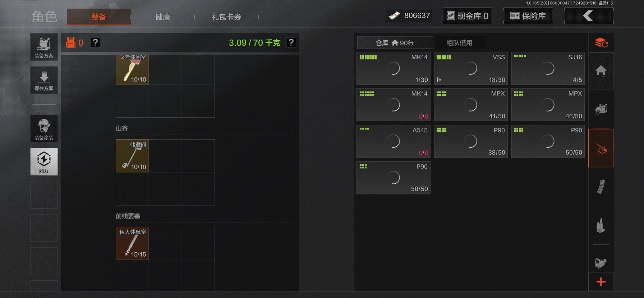Click the 3.09 / 70 千克 weight text
Screen dimensions: 644x298
coord(254,43)
